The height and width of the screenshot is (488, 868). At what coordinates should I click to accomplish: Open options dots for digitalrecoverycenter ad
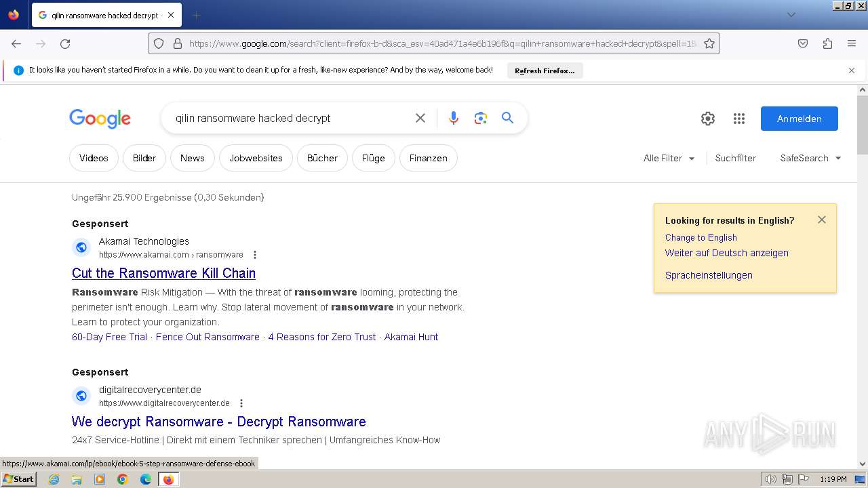click(241, 403)
